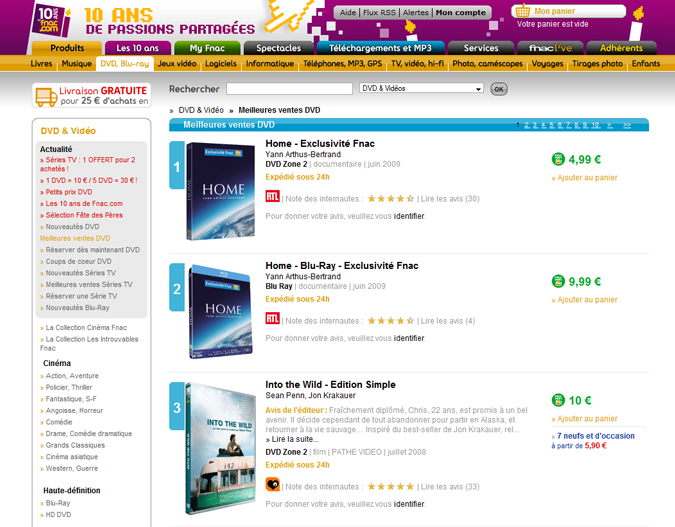Viewport: 675px width, 527px height.
Task: Open Action, Aventure cinema category
Action: (72, 376)
